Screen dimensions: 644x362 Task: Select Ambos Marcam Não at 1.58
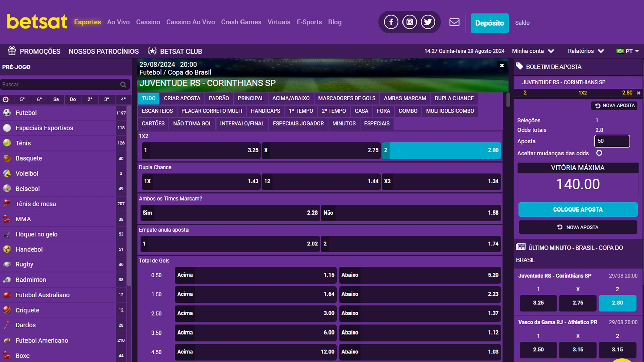[x=411, y=213]
